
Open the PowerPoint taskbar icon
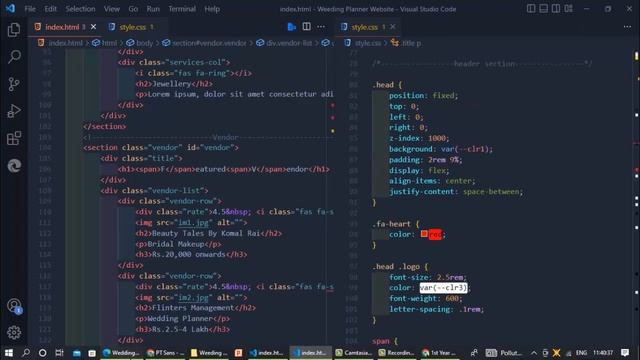[238, 353]
